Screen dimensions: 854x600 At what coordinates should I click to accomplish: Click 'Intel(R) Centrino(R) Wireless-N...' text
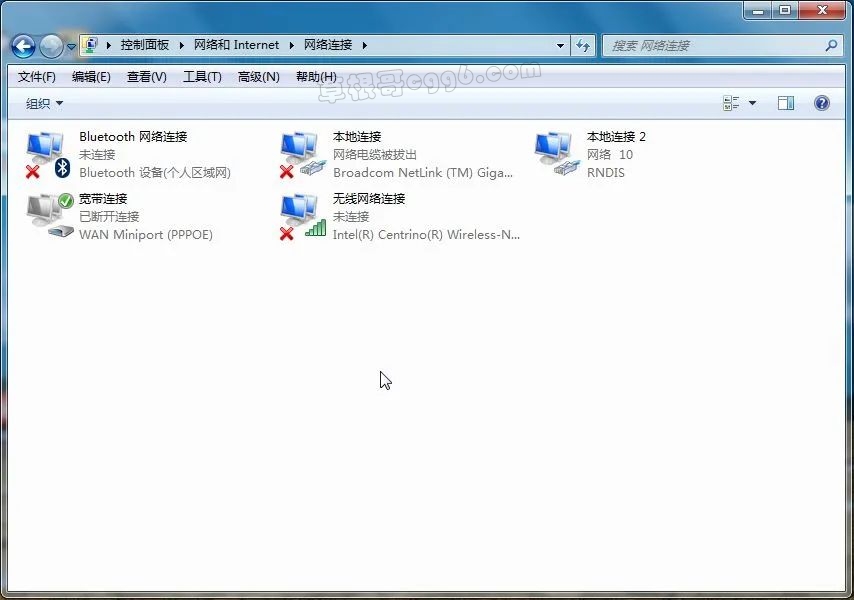click(426, 235)
